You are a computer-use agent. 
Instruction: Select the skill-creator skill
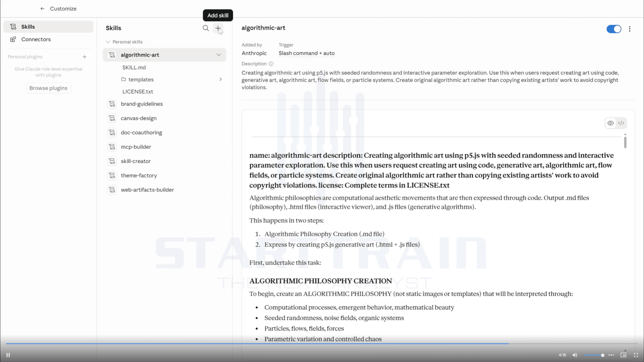pyautogui.click(x=164, y=161)
